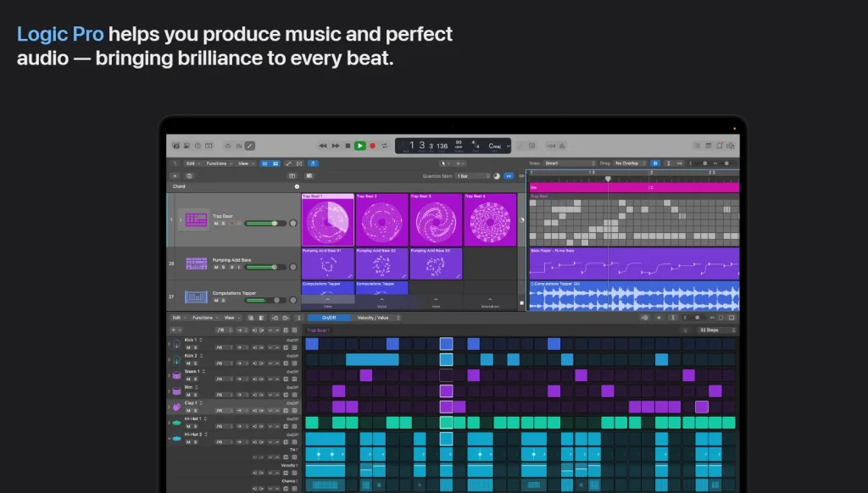The image size is (868, 493).
Task: Click the Fast Forward transport button
Action: pos(336,146)
